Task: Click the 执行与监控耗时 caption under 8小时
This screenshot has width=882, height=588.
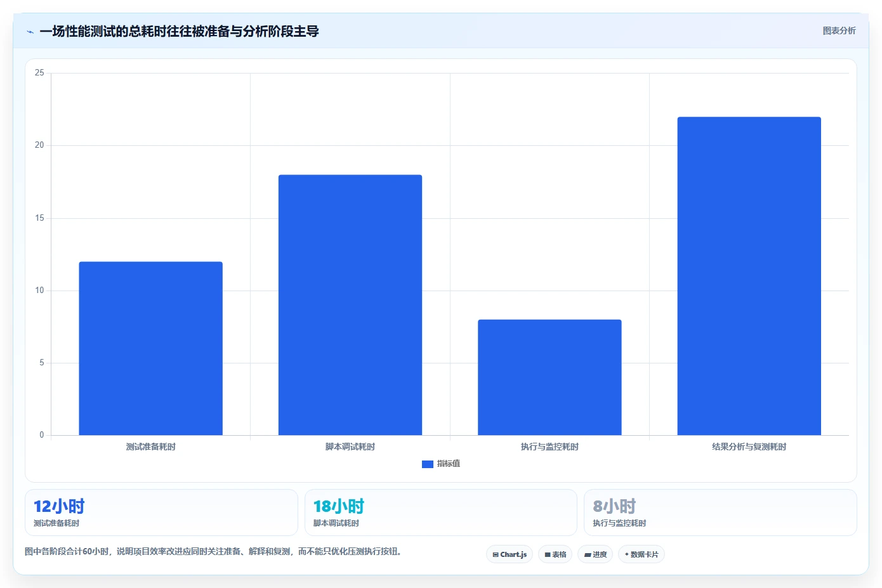Action: click(619, 523)
